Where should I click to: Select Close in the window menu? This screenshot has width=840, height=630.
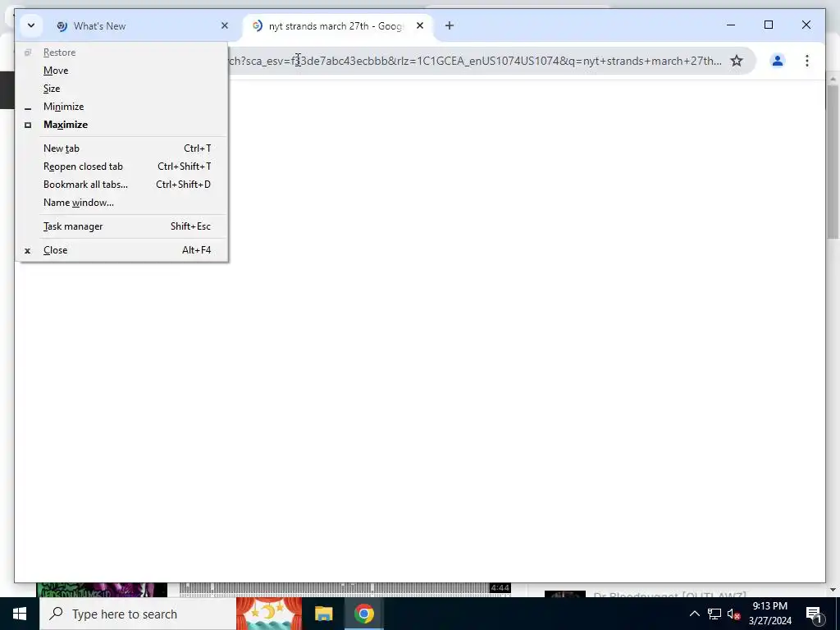(122, 249)
